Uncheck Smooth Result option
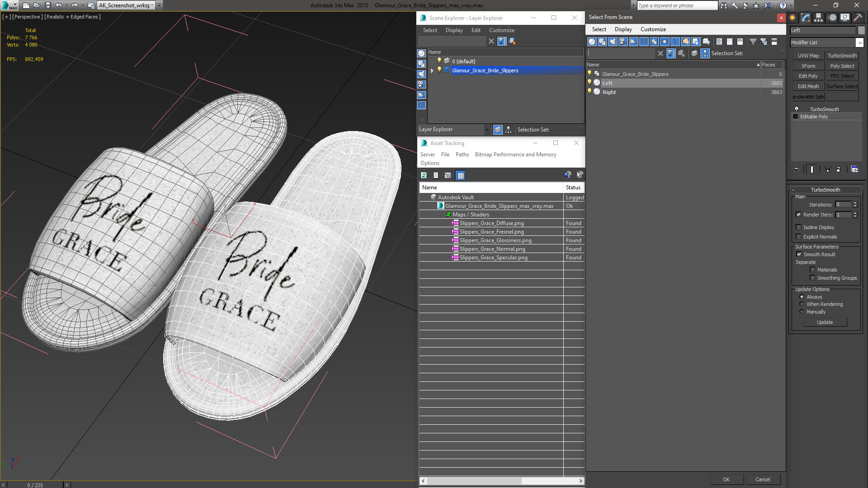Viewport: 868px width, 488px height. [x=799, y=254]
